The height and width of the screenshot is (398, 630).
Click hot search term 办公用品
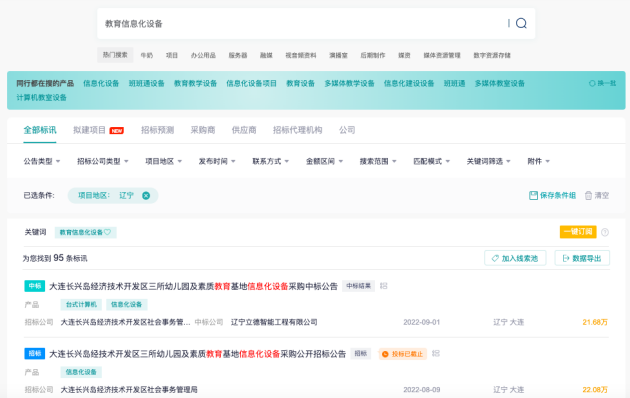[203, 55]
